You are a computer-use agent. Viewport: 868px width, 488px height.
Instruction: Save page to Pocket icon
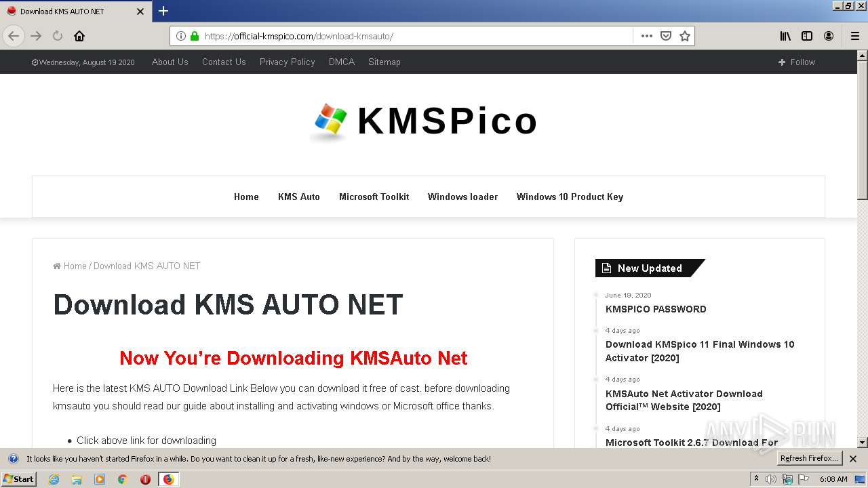[x=666, y=36]
